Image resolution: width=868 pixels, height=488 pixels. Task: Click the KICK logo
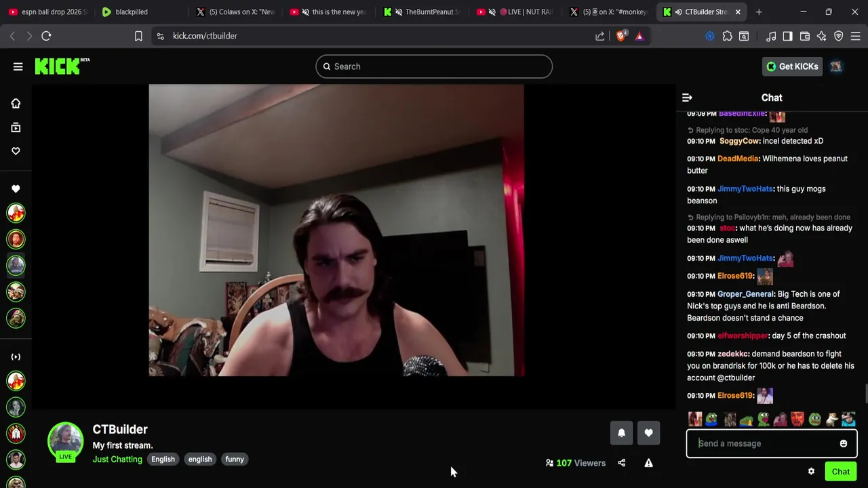[x=62, y=66]
